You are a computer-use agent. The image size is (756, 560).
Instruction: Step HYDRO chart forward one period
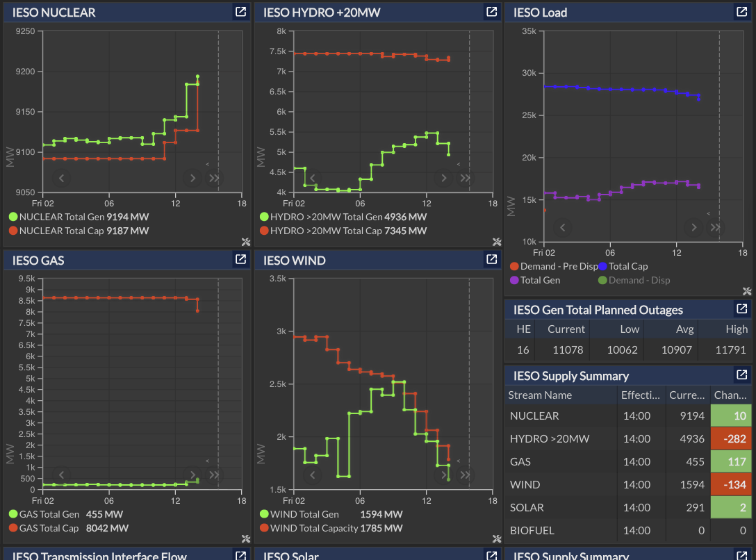coord(443,179)
